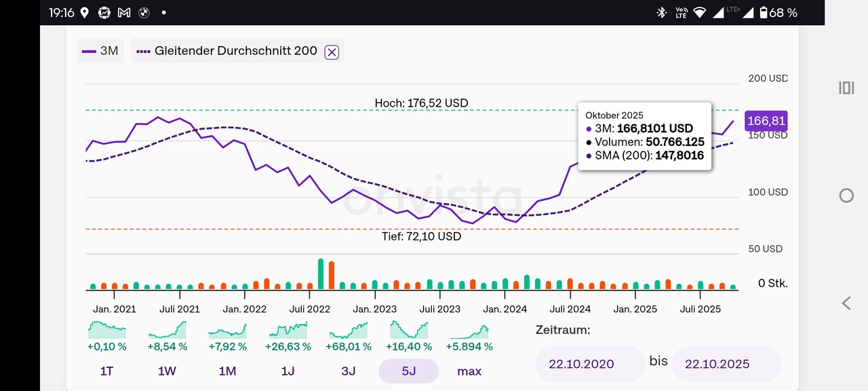
Task: Toggle the 3M series legend chip
Action: [x=100, y=51]
